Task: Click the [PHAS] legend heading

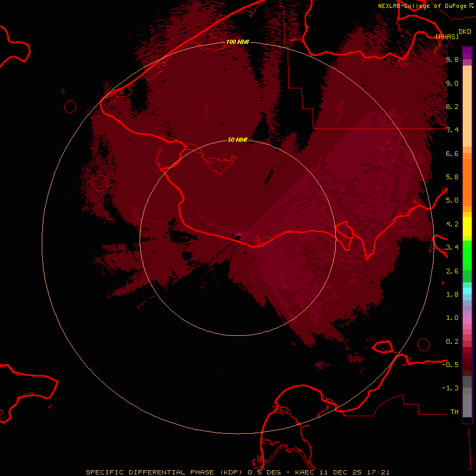Action: tap(447, 37)
